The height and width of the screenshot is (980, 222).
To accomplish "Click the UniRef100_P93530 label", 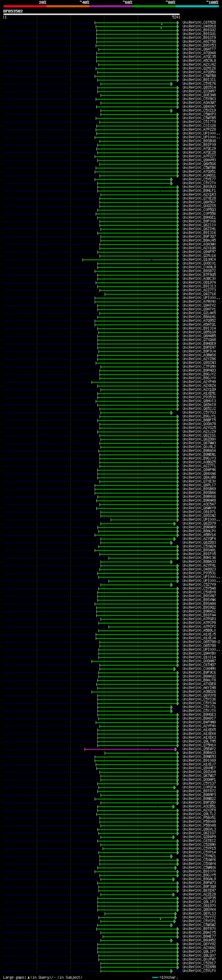I will click(x=199, y=398).
